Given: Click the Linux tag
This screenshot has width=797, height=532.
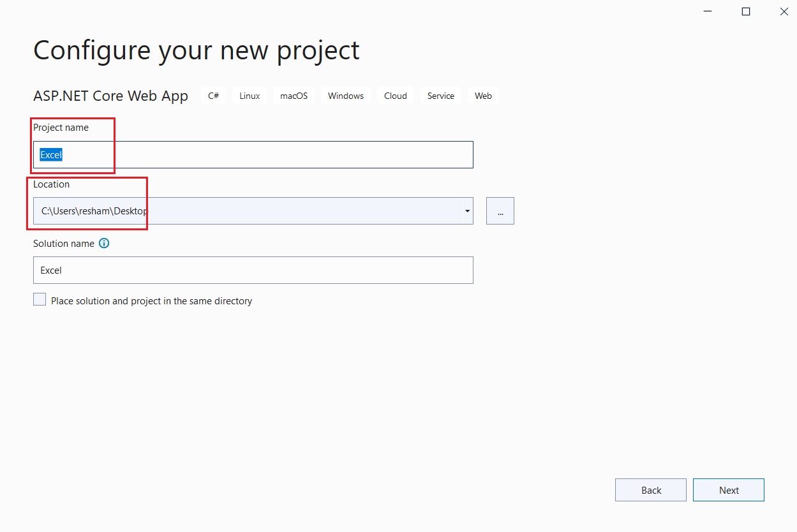Looking at the screenshot, I should coord(250,96).
